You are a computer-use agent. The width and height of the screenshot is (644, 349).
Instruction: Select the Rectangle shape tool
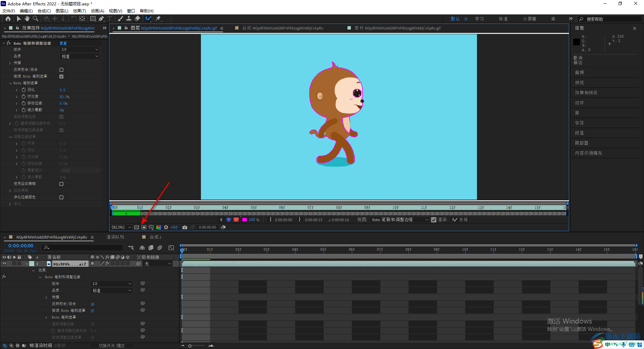(x=93, y=19)
